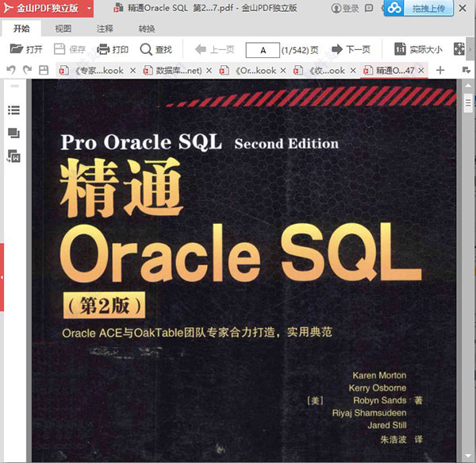Click the feedback message icon beside 登录

point(369,8)
